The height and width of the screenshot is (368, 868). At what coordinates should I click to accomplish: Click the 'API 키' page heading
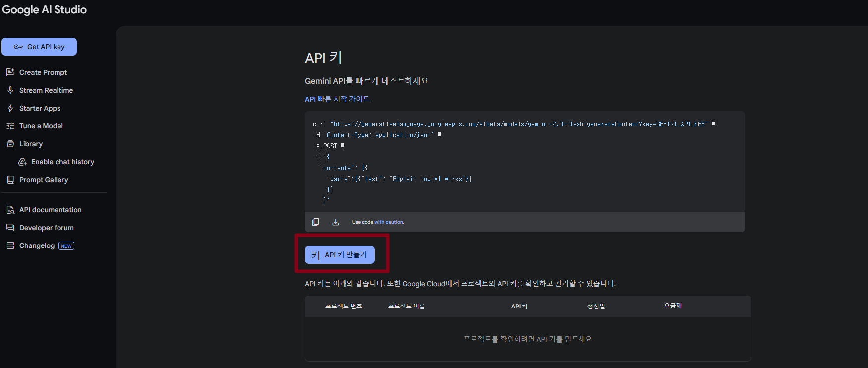tap(323, 58)
